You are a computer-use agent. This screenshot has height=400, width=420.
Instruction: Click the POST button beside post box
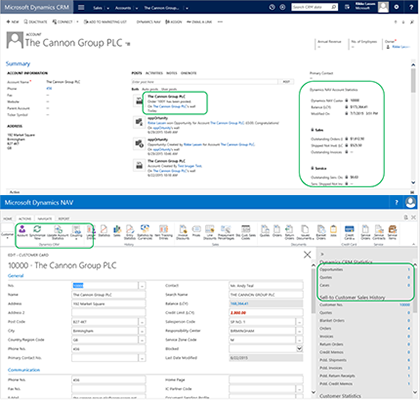coord(286,82)
